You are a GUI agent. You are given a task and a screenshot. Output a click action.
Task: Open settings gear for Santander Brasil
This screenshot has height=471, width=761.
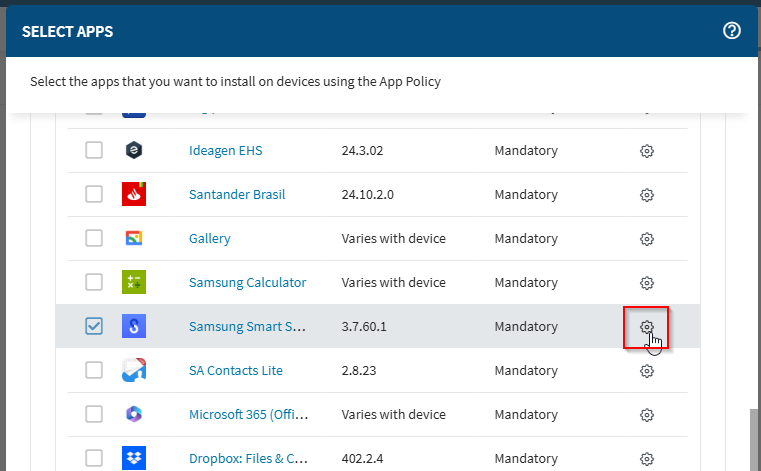point(646,195)
